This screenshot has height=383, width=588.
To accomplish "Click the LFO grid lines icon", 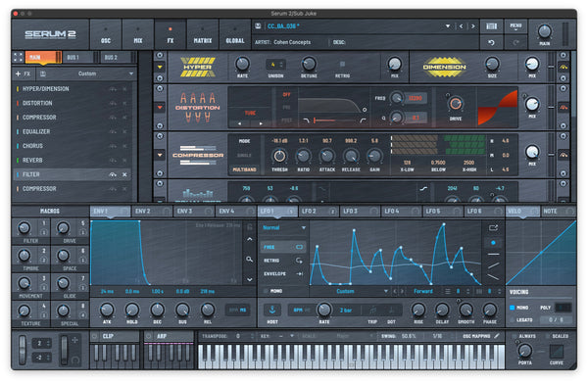I will click(448, 291).
